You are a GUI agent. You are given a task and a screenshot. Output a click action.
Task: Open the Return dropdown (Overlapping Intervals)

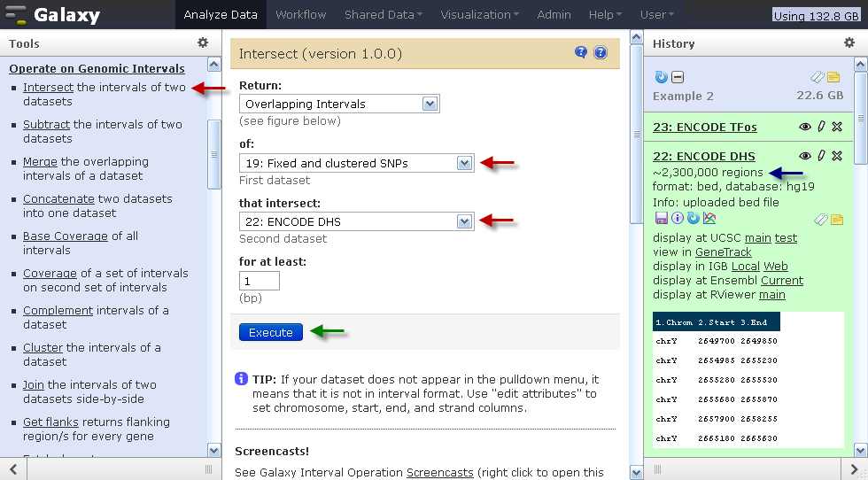(339, 105)
